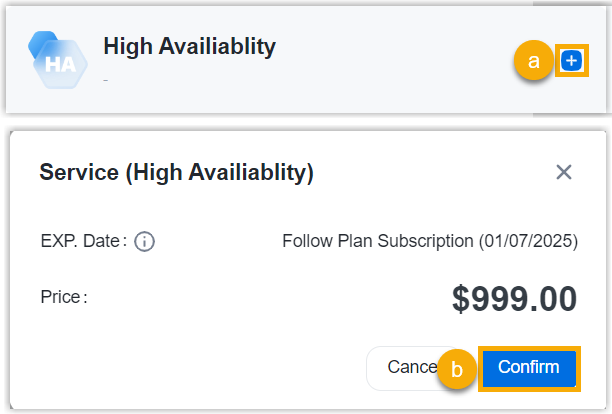This screenshot has width=612, height=414.
Task: Click the info icon beside EXP. Date
Action: (144, 242)
